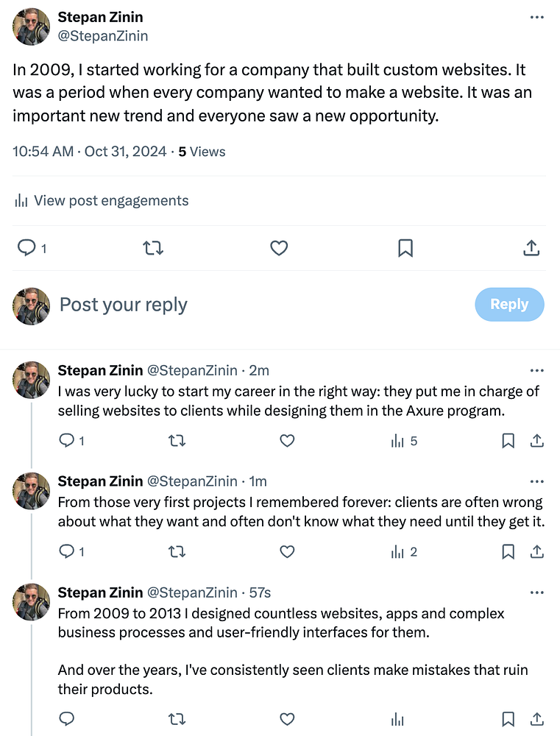560x736 pixels.
Task: Click the blue Reply button
Action: (x=509, y=305)
